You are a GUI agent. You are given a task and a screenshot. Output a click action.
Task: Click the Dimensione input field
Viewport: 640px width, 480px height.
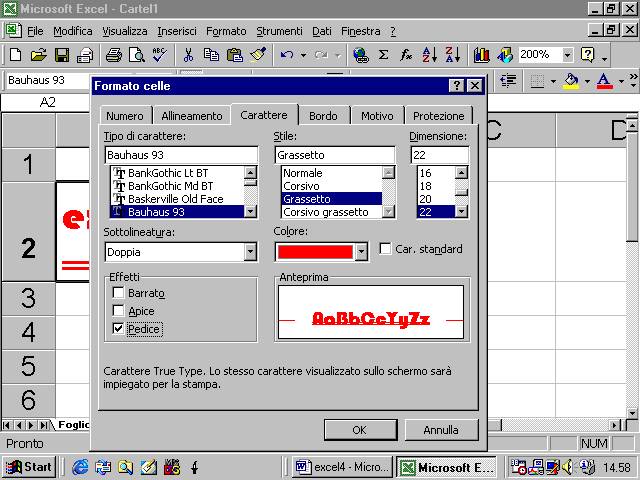pyautogui.click(x=440, y=155)
